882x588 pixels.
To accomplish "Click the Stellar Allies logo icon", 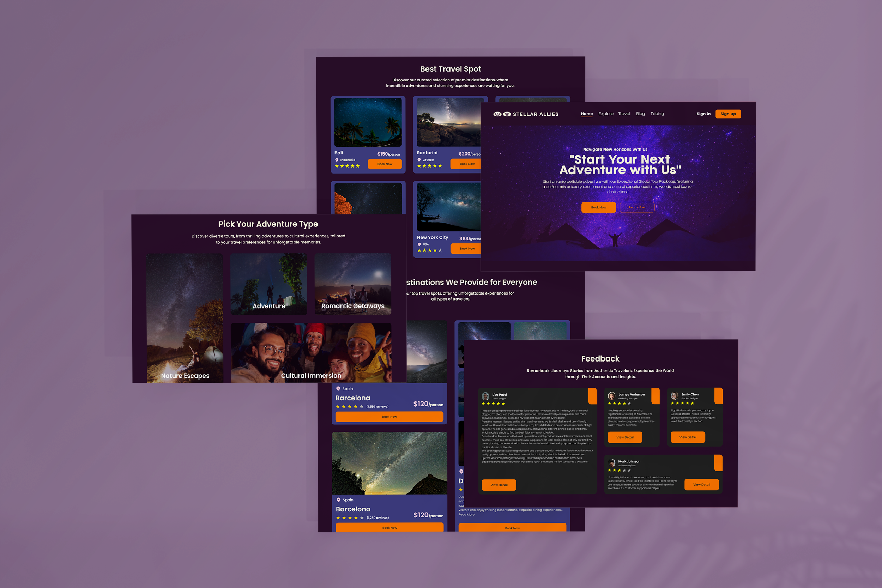I will point(502,114).
